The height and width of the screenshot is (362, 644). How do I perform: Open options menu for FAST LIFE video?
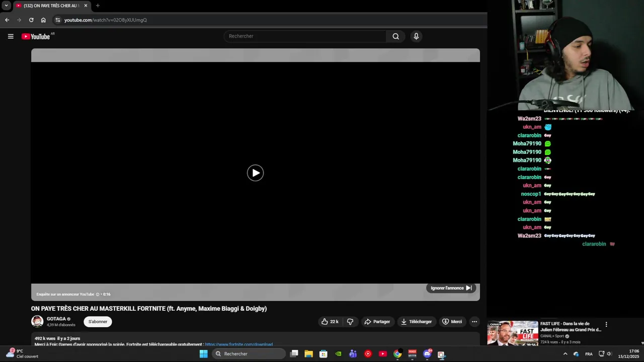click(x=606, y=325)
